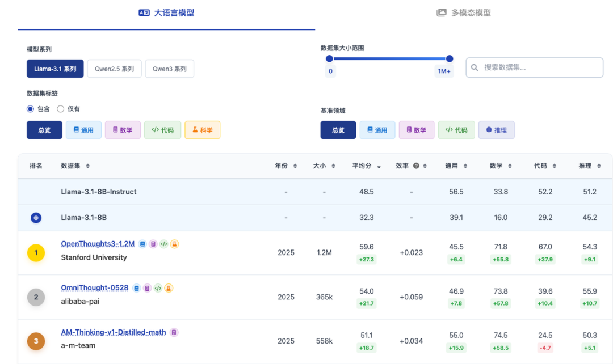Sort table by 年份 column

285,166
